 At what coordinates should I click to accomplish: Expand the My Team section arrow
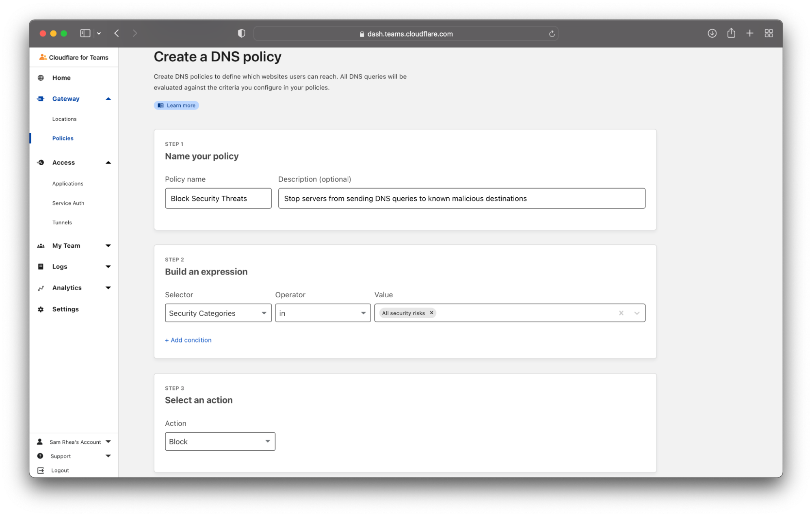(x=108, y=246)
